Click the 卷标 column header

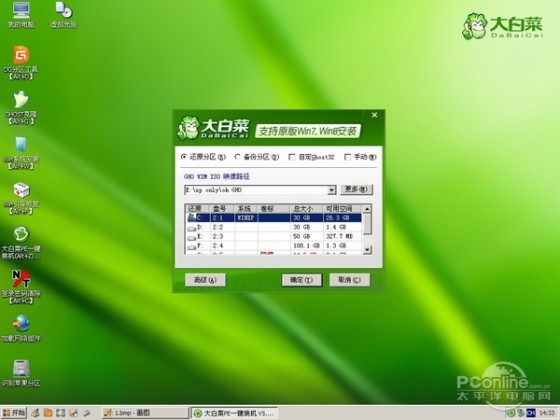[x=273, y=209]
